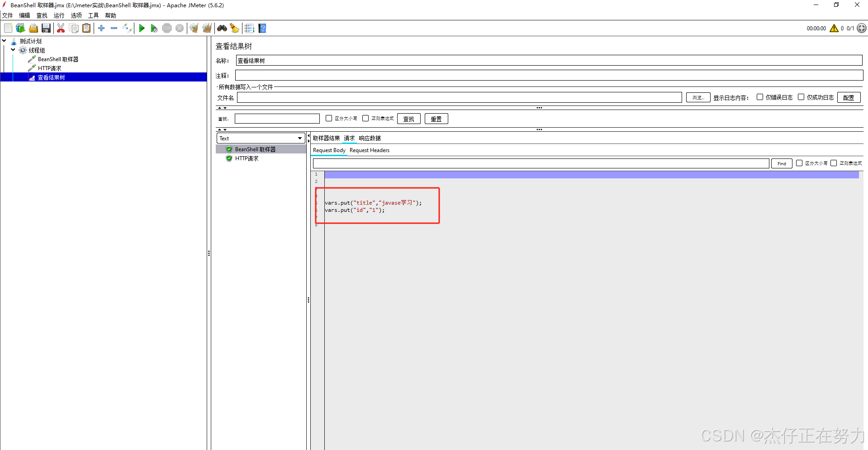Select HTTP请求 result entry

click(x=247, y=158)
